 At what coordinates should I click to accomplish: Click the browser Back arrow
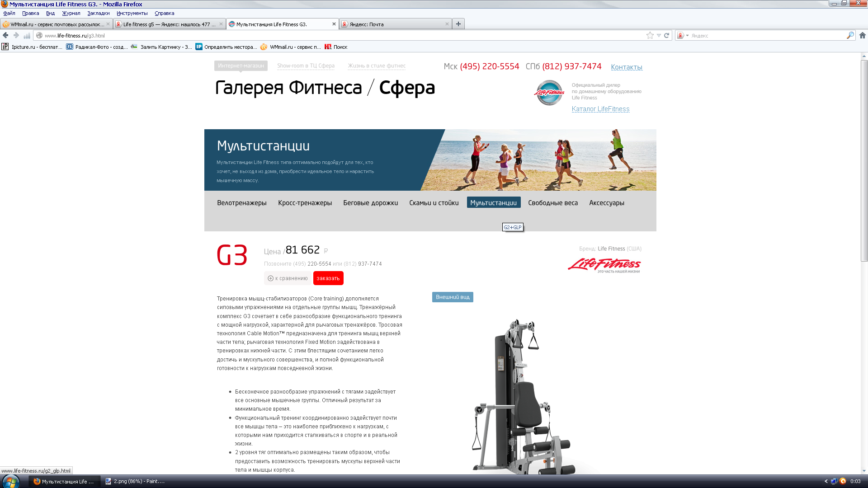pyautogui.click(x=5, y=35)
